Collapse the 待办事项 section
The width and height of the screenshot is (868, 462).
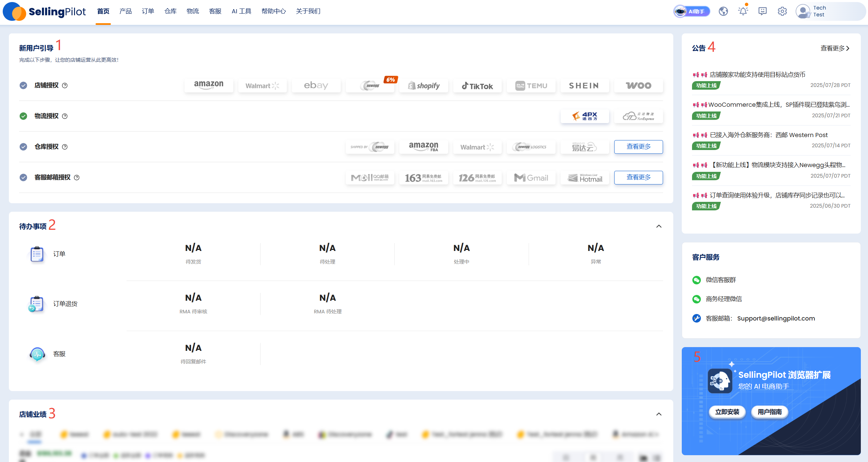point(659,226)
